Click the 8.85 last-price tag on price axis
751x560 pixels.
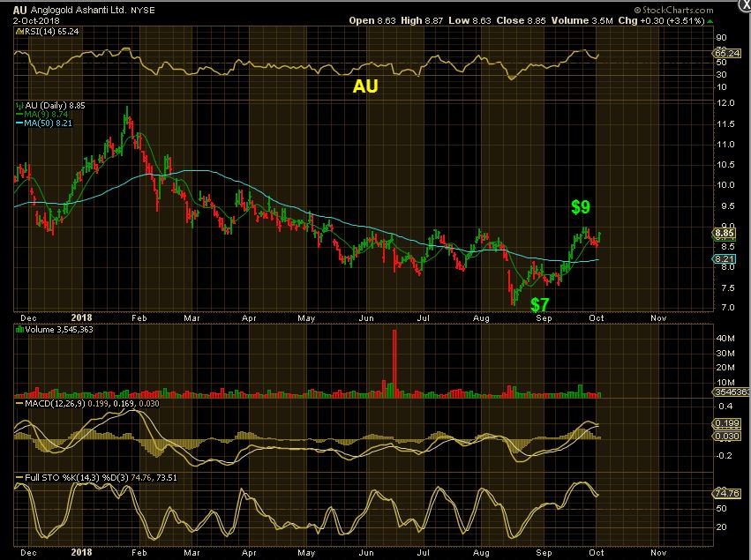(x=725, y=234)
